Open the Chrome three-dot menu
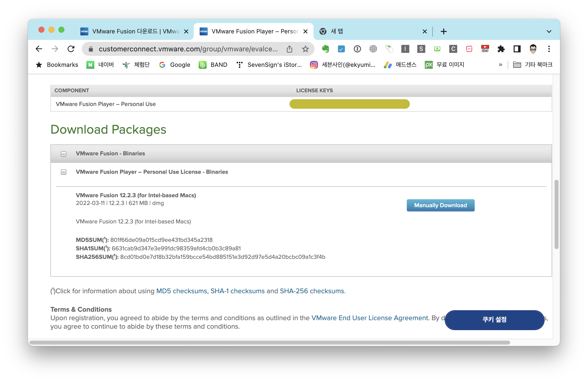 coord(549,49)
